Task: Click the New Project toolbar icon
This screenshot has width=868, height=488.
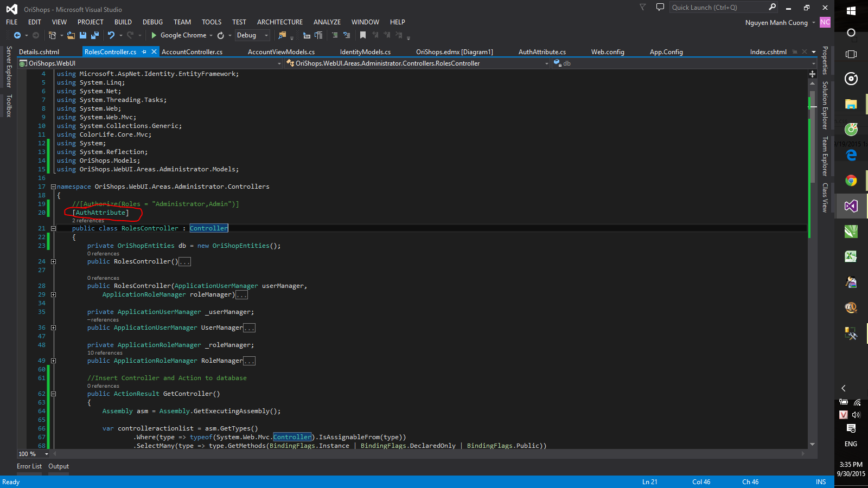Action: [x=52, y=35]
